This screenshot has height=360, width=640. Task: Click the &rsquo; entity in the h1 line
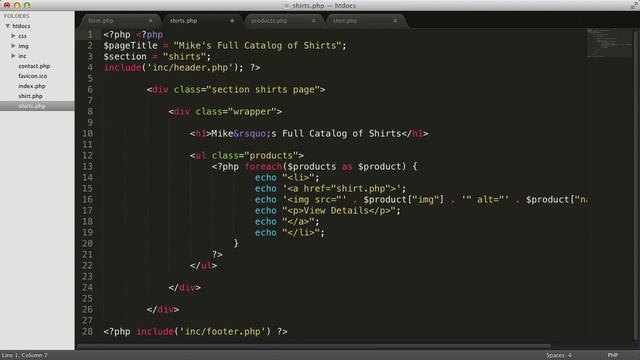[x=252, y=133]
